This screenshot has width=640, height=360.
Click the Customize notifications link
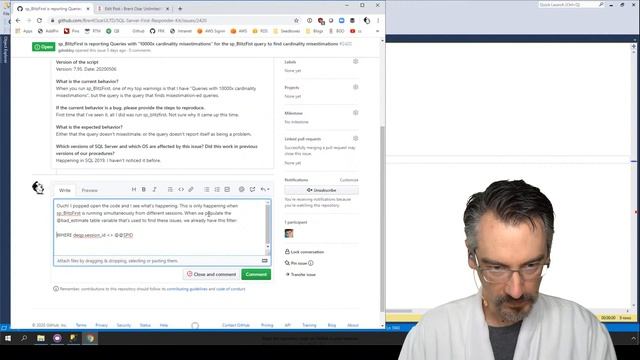click(349, 180)
